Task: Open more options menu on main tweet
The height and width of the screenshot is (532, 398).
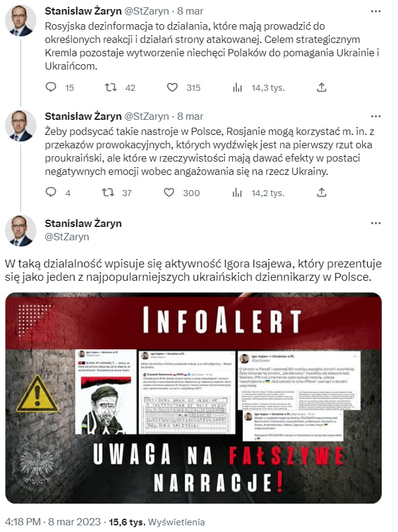Action: 376,223
